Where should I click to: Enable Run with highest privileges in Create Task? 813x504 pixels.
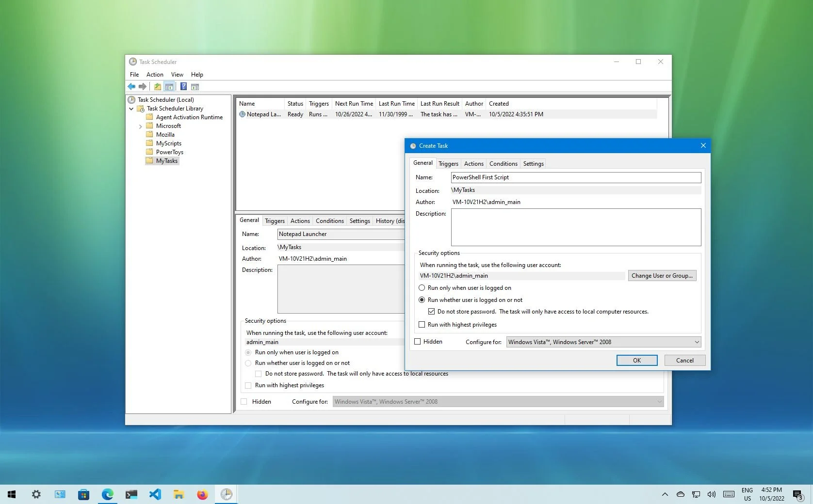[x=422, y=325]
